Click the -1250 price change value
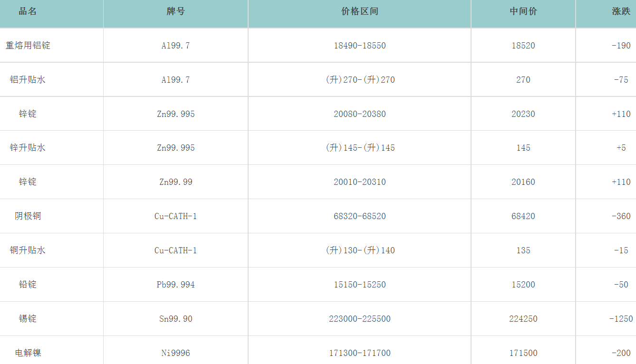The height and width of the screenshot is (364, 636). (621, 319)
